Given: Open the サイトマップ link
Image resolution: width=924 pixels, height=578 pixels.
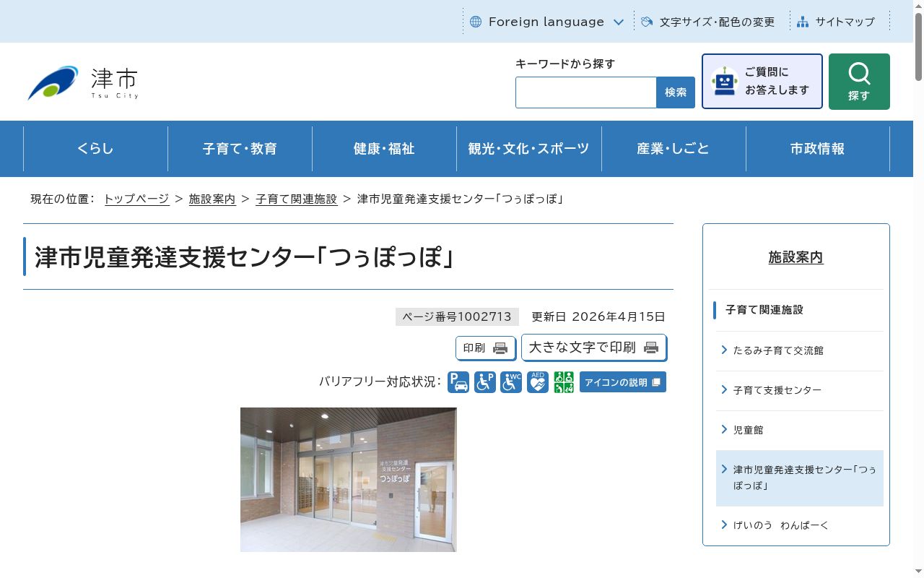Looking at the screenshot, I should (x=836, y=22).
